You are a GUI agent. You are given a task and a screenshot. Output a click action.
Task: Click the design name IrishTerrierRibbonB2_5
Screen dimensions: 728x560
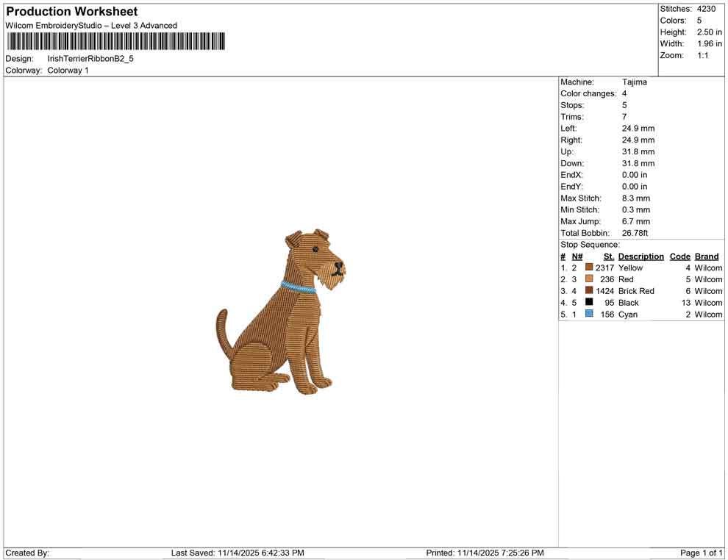point(89,57)
